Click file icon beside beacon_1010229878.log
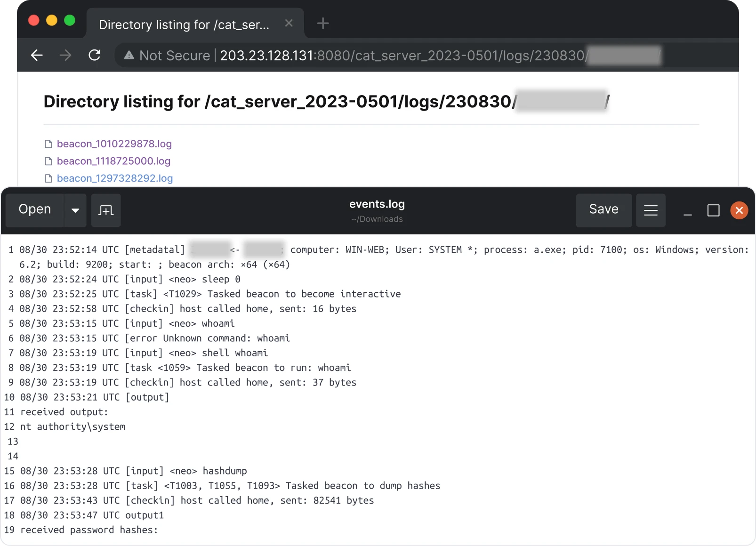756x546 pixels. tap(48, 144)
